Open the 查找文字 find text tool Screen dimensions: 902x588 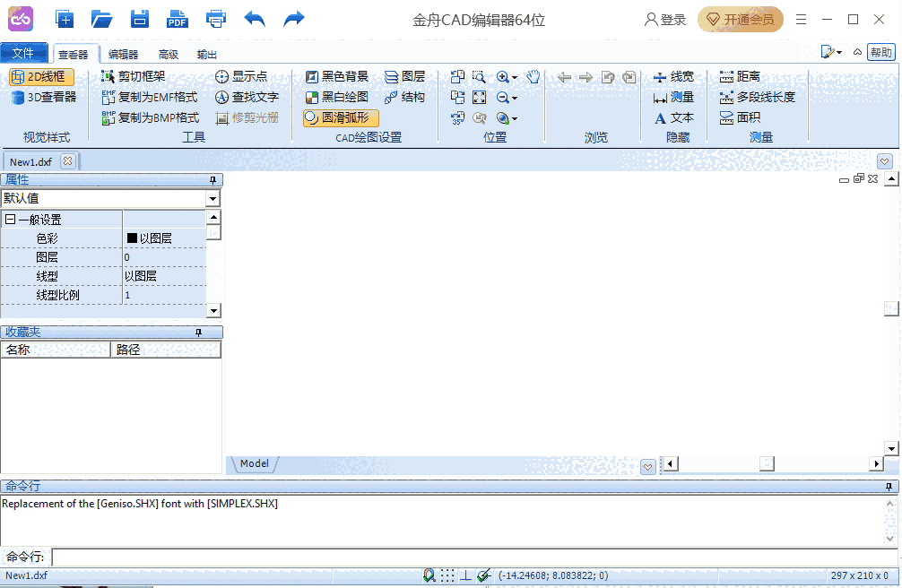click(247, 97)
